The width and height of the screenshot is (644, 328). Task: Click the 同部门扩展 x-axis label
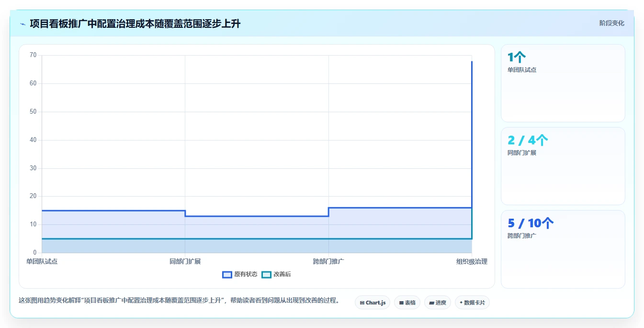185,261
